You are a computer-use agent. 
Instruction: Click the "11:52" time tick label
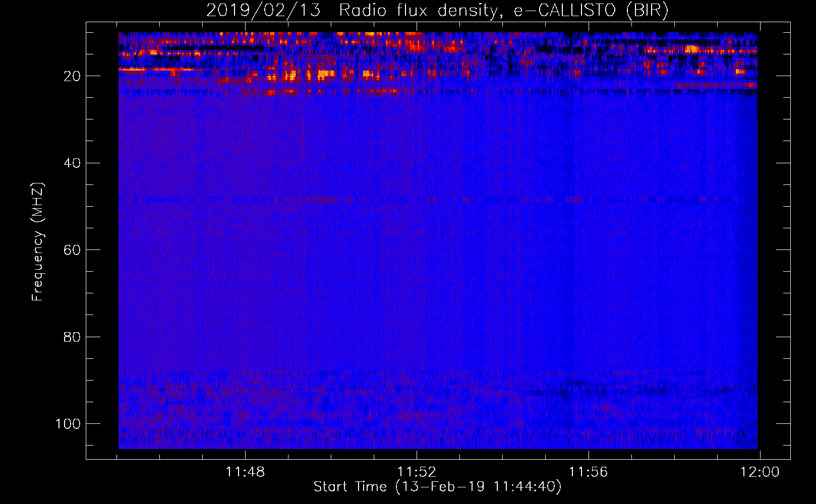[x=417, y=472]
